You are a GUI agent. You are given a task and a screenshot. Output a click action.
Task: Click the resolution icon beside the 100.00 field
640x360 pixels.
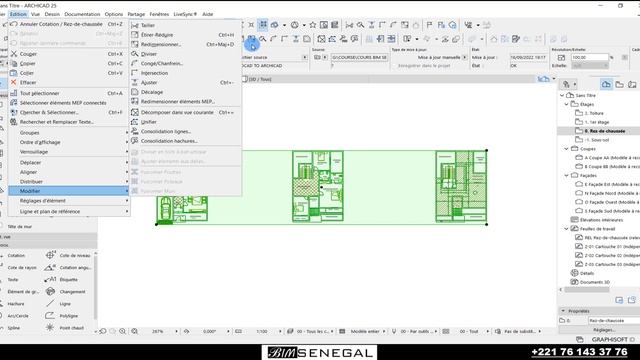561,58
